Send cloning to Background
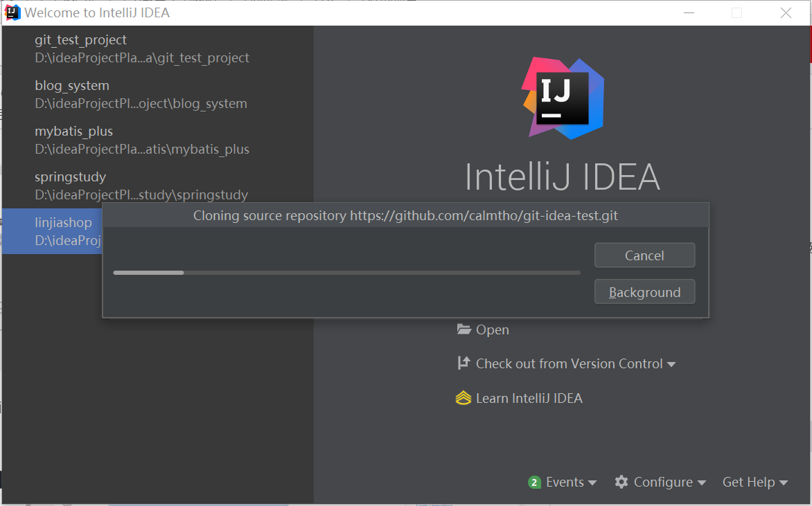The width and height of the screenshot is (812, 506). click(x=644, y=292)
